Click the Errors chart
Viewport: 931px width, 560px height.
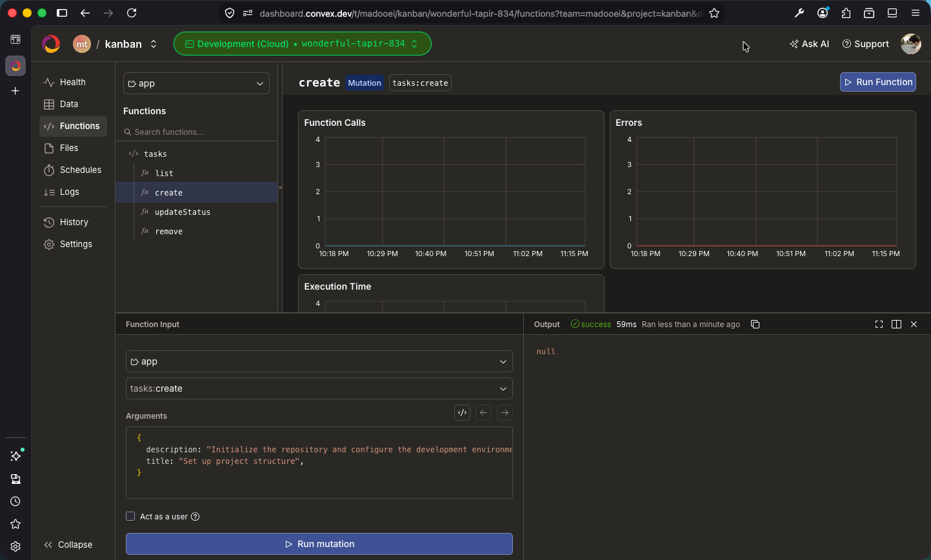click(x=763, y=190)
